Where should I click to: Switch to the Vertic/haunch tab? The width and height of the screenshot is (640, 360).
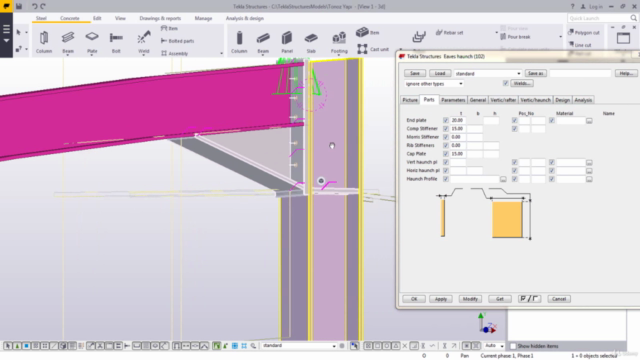click(x=535, y=100)
